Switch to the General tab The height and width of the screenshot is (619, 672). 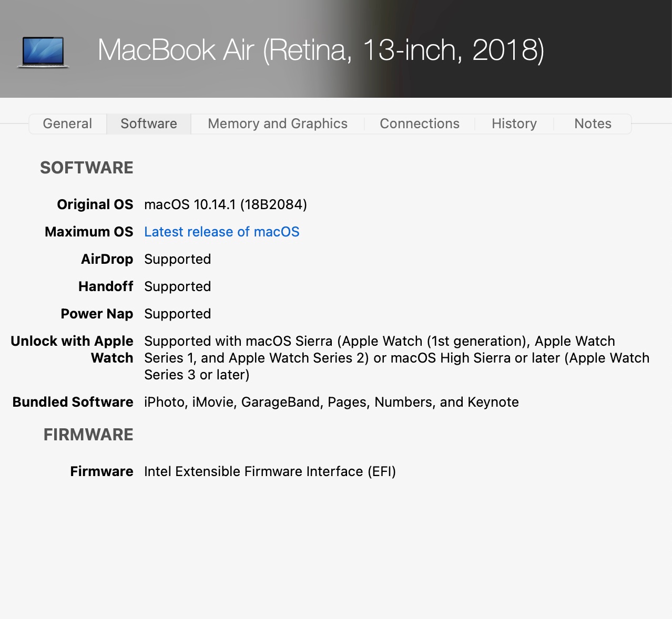[x=67, y=123]
